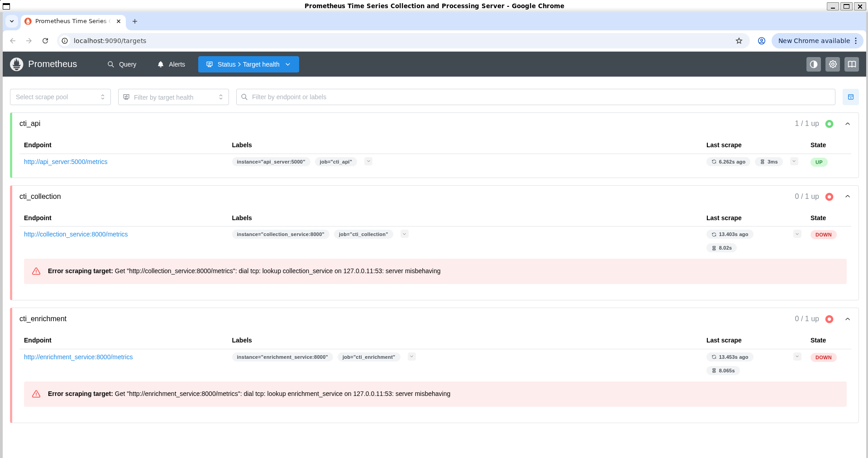
Task: Open the api_server:5000 metrics endpoint link
Action: 66,162
